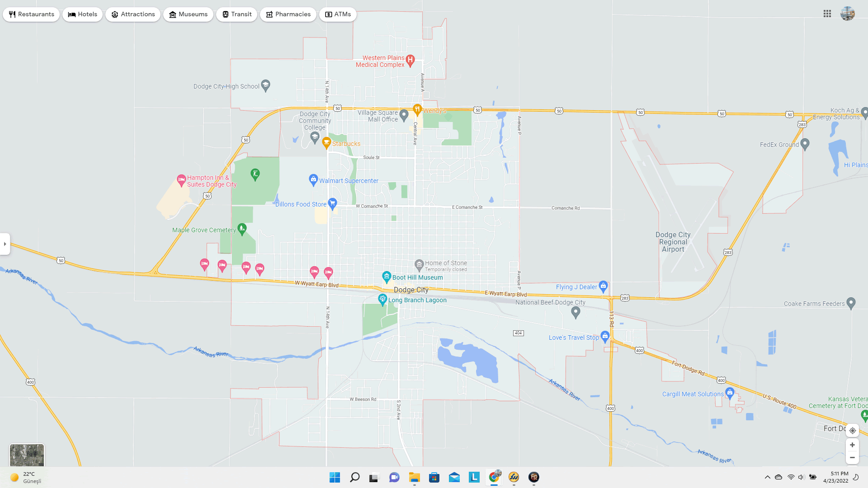
Task: Select the Transit filter chip
Action: tap(236, 14)
